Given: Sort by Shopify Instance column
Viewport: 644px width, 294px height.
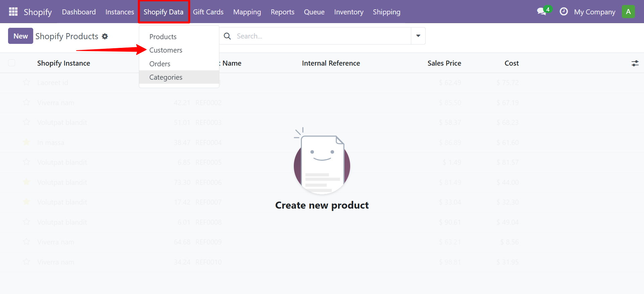Looking at the screenshot, I should (64, 63).
